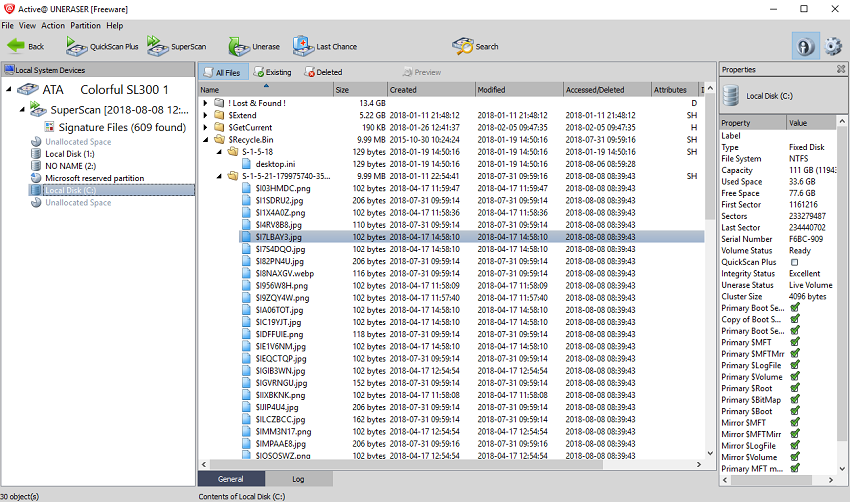Click the green Back arrow icon
The image size is (850, 502).
click(16, 46)
